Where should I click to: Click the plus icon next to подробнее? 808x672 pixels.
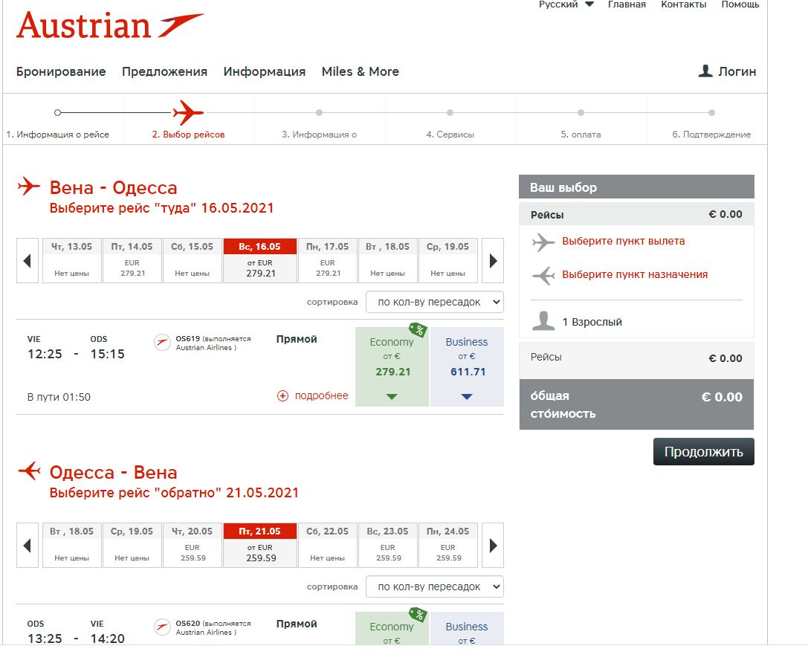283,395
